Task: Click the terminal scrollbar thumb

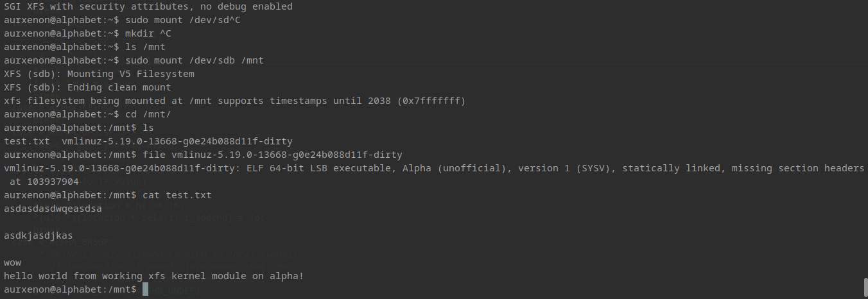Action: click(864, 287)
